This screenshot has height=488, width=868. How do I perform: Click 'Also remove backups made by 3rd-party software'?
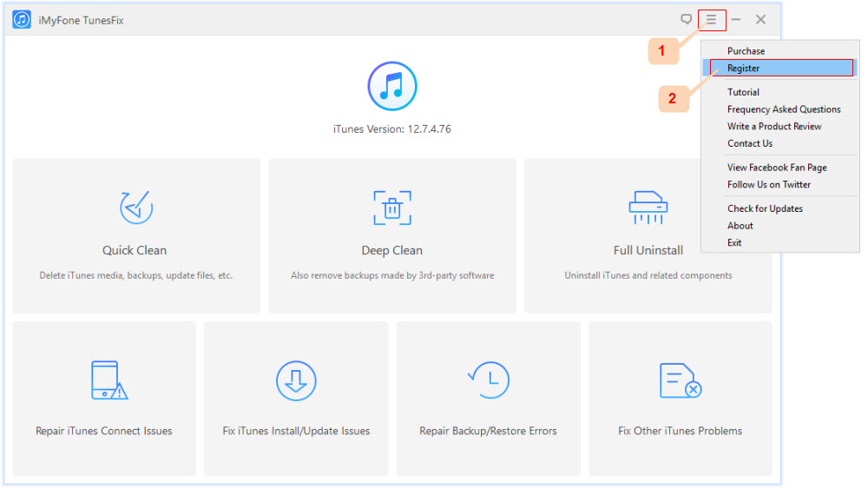coord(392,275)
